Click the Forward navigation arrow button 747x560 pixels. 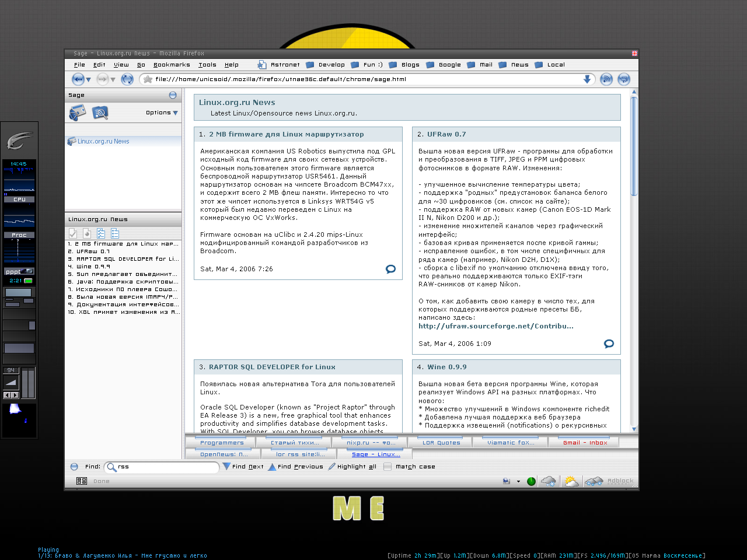(102, 79)
